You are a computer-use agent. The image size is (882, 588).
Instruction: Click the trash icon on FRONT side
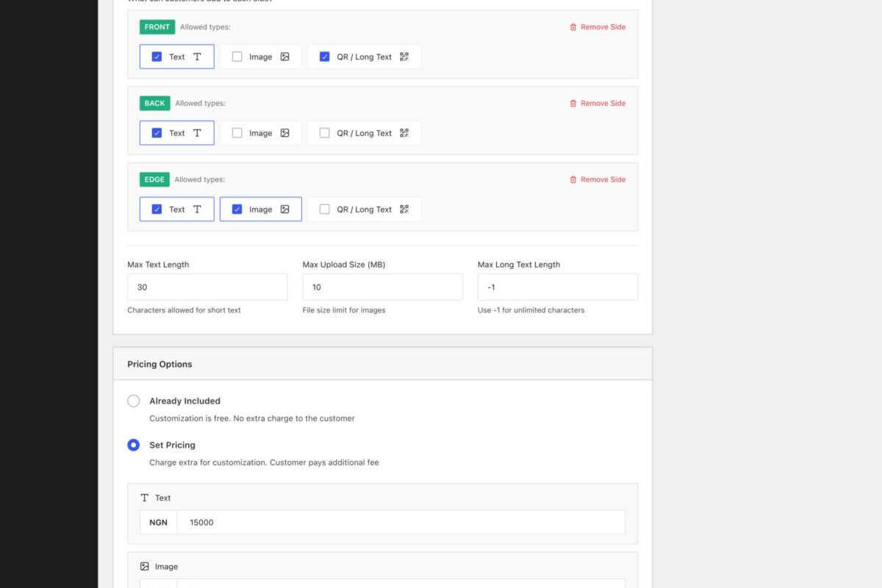point(573,27)
